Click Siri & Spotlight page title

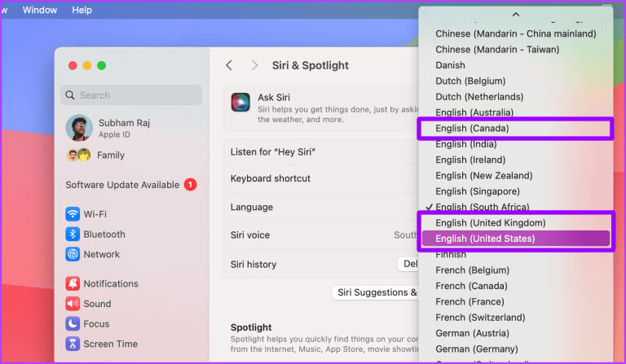311,65
